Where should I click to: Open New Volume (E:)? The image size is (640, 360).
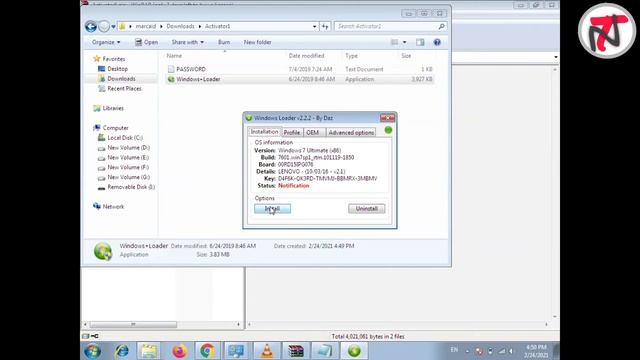(x=128, y=157)
